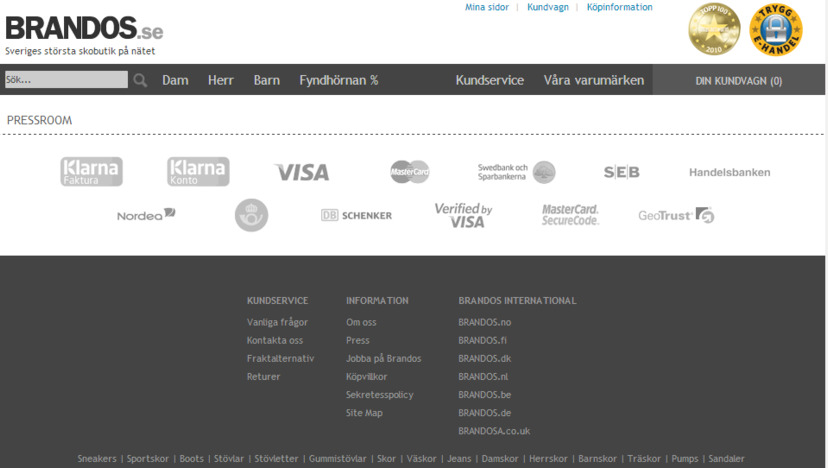Open the Träskor category link
This screenshot has width=828, height=468.
click(x=644, y=458)
